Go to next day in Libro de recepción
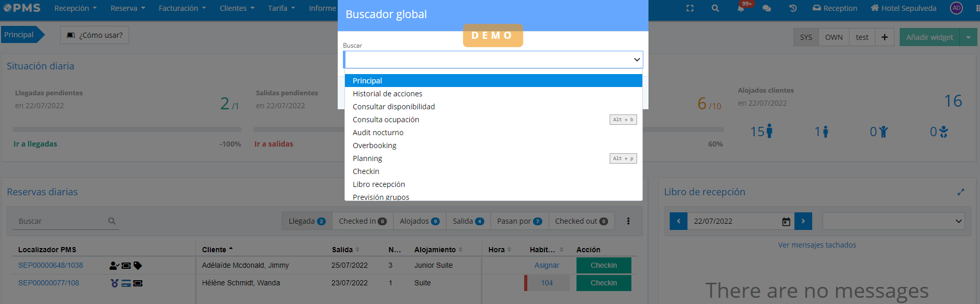The width and height of the screenshot is (980, 304). click(803, 221)
